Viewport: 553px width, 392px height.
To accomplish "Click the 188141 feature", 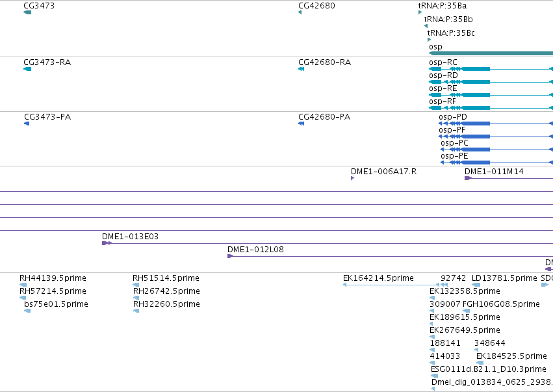I will click(x=432, y=350).
